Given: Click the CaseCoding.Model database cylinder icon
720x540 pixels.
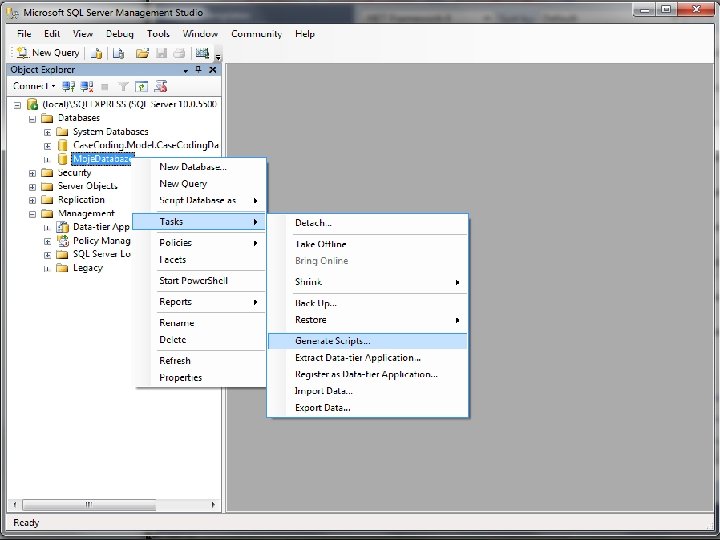Looking at the screenshot, I should [63, 146].
